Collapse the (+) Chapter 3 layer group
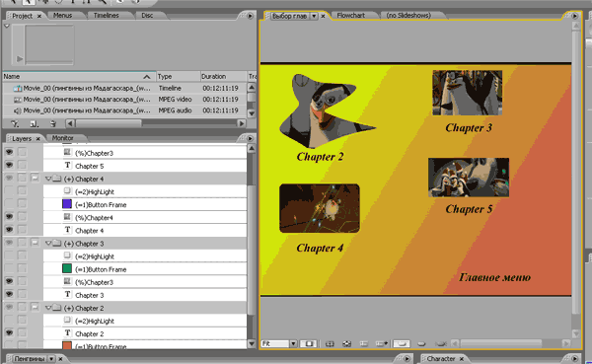This screenshot has height=364, width=592. click(48, 244)
